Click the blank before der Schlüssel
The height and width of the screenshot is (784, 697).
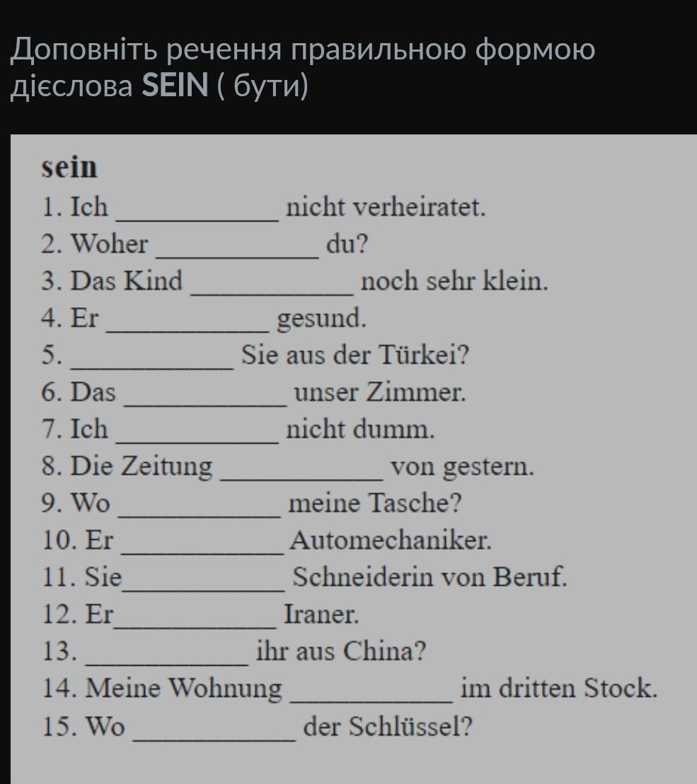tap(214, 735)
